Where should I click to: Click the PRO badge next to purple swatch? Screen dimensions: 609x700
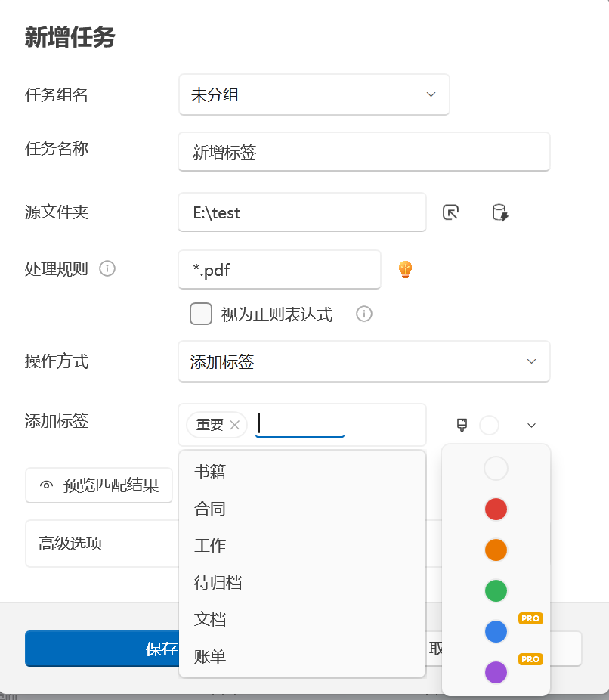(530, 659)
